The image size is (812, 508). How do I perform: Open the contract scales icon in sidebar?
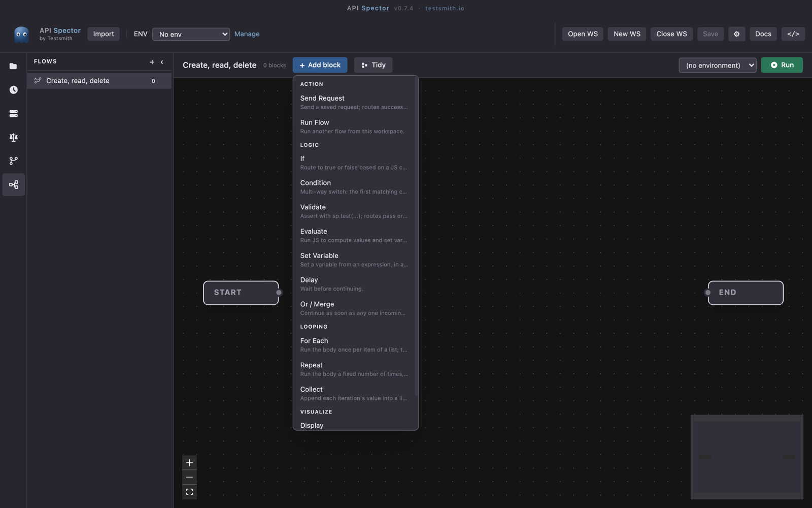click(x=13, y=137)
